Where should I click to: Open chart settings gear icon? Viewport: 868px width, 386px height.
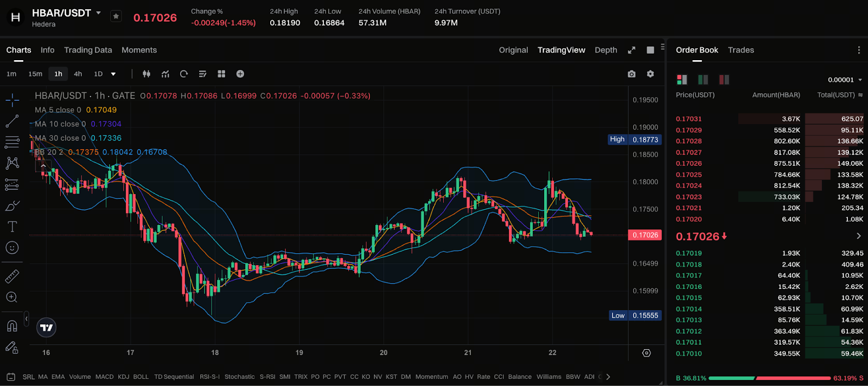click(x=650, y=74)
